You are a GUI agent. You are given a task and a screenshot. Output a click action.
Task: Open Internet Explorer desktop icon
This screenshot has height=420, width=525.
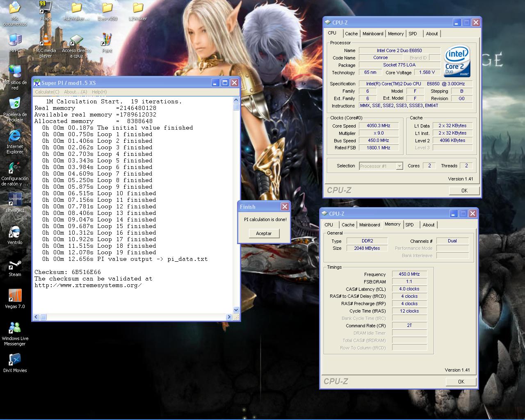(15, 137)
